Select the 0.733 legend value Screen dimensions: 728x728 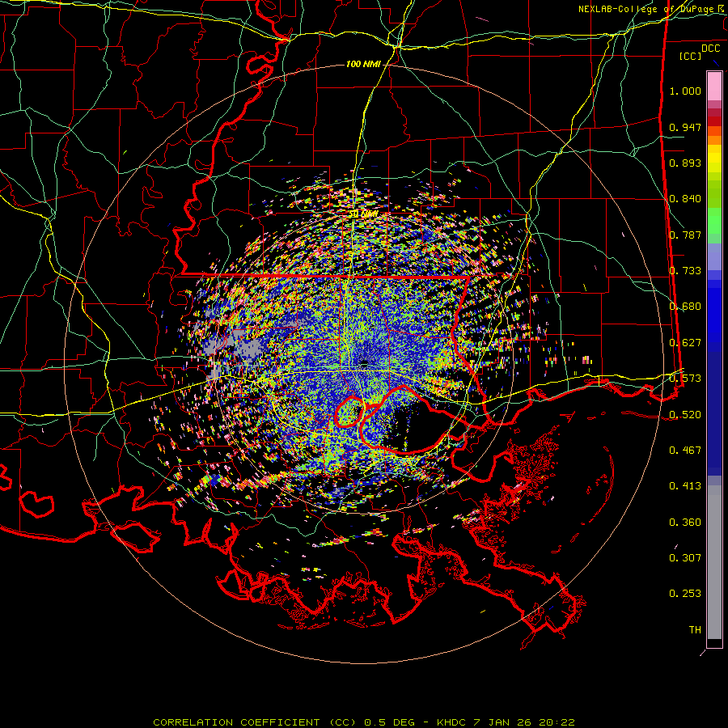click(685, 271)
